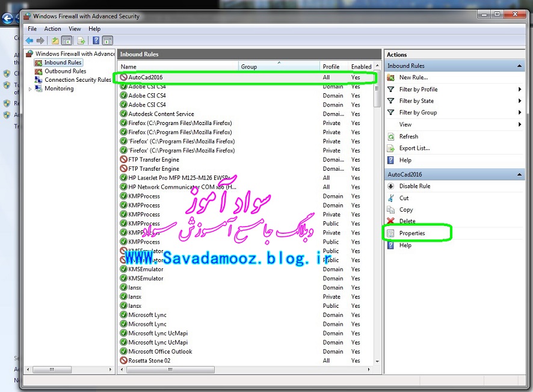
Task: Open the Filter by Group submenu arrow
Action: [520, 112]
